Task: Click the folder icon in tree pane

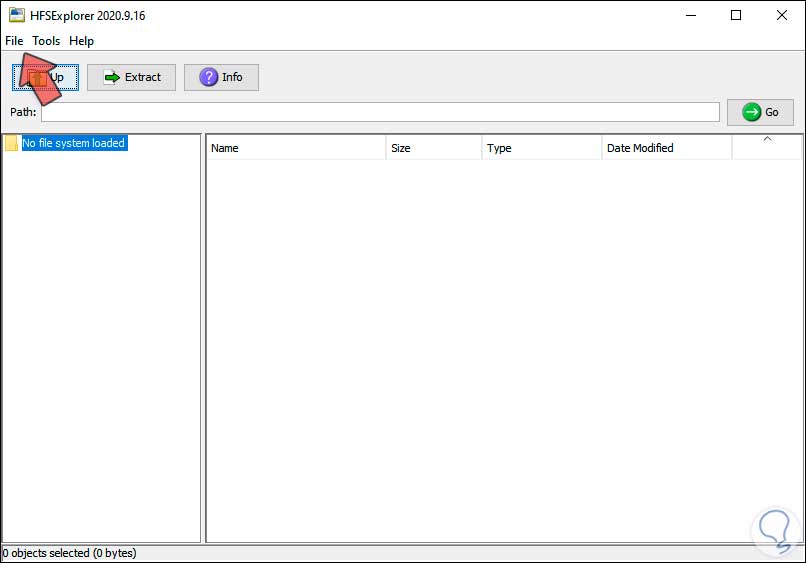Action: pos(11,143)
